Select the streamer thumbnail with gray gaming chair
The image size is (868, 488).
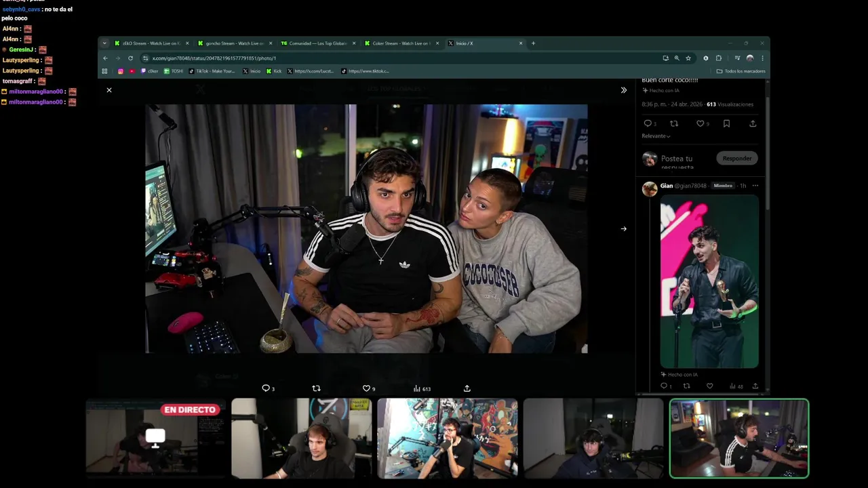301,439
